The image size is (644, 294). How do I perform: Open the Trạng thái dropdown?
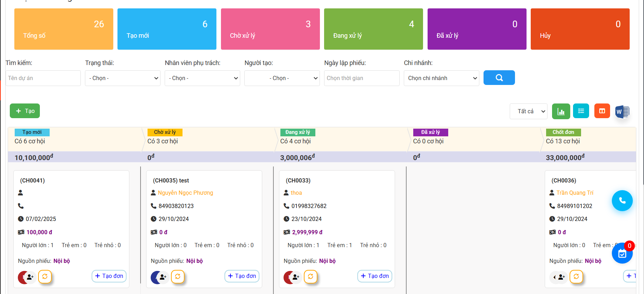pos(123,78)
